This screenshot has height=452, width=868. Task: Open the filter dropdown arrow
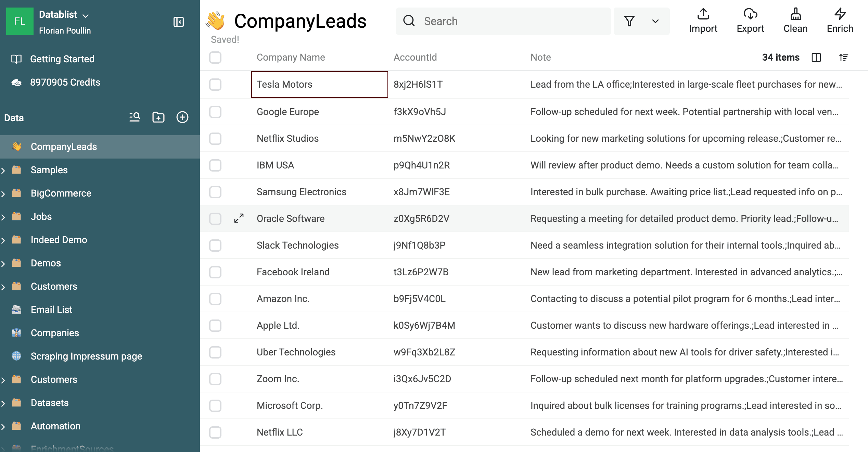[655, 21]
